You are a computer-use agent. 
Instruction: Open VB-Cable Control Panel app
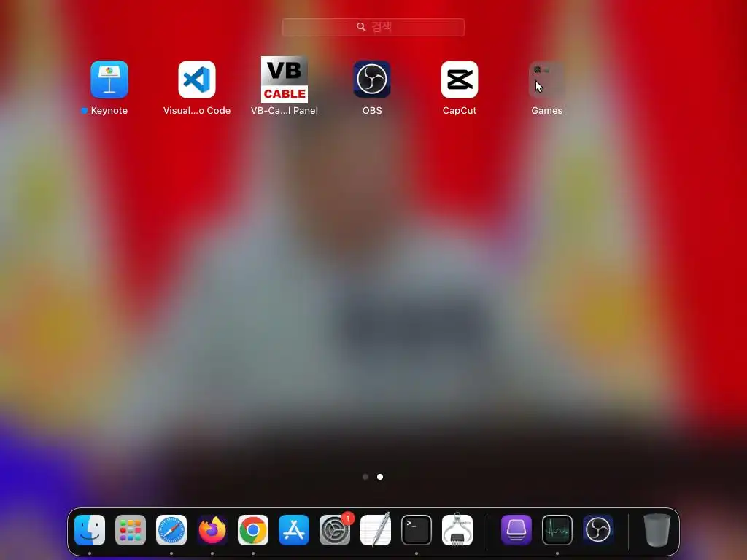(285, 79)
